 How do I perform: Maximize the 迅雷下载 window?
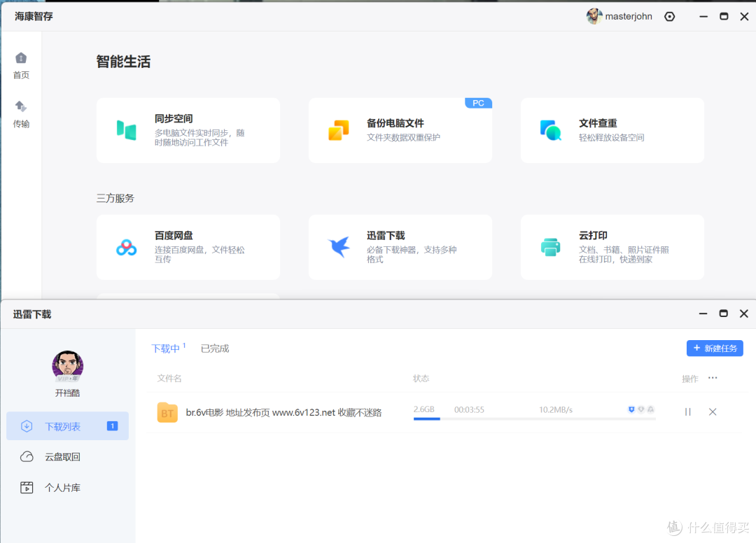tap(723, 313)
